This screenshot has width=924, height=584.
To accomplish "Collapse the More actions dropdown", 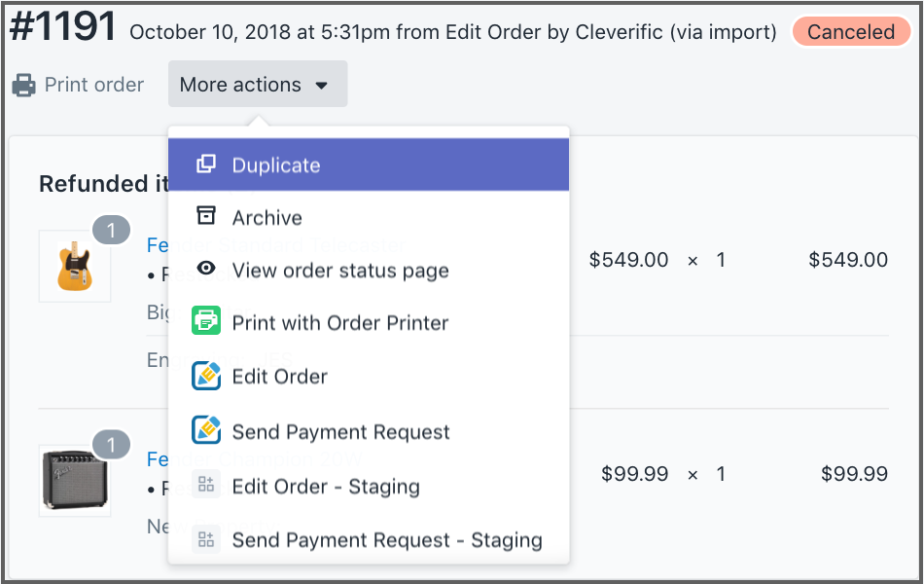I will [x=256, y=85].
